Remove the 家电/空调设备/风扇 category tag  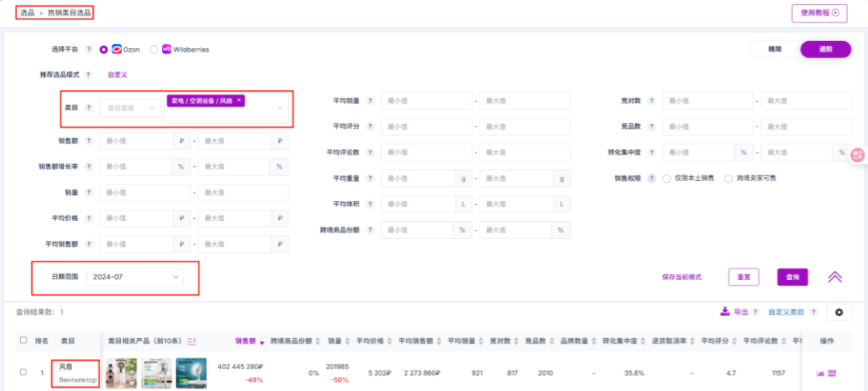[x=239, y=101]
